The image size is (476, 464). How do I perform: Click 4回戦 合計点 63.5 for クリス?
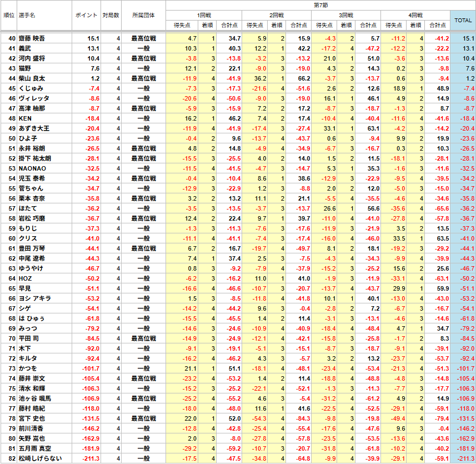tap(443, 239)
